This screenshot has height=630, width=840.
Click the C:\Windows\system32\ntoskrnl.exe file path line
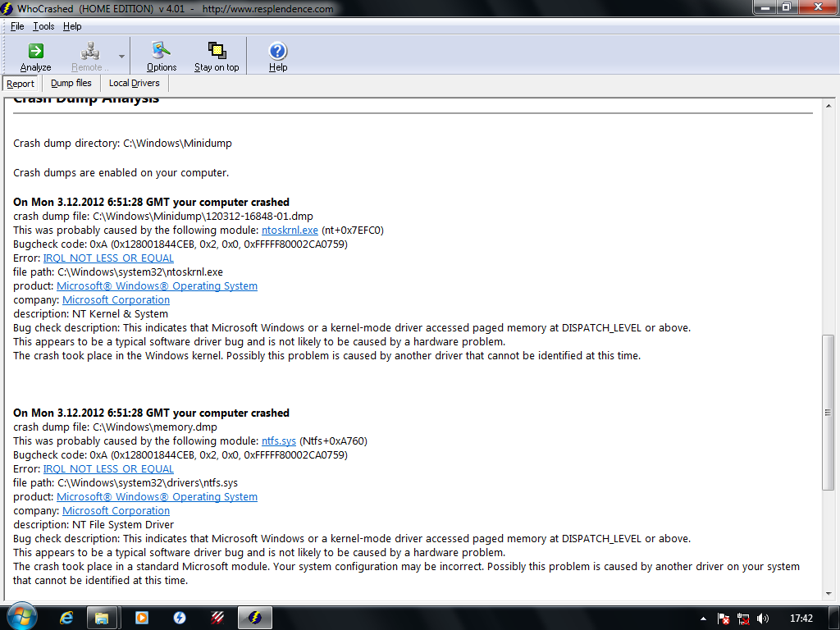tap(118, 272)
